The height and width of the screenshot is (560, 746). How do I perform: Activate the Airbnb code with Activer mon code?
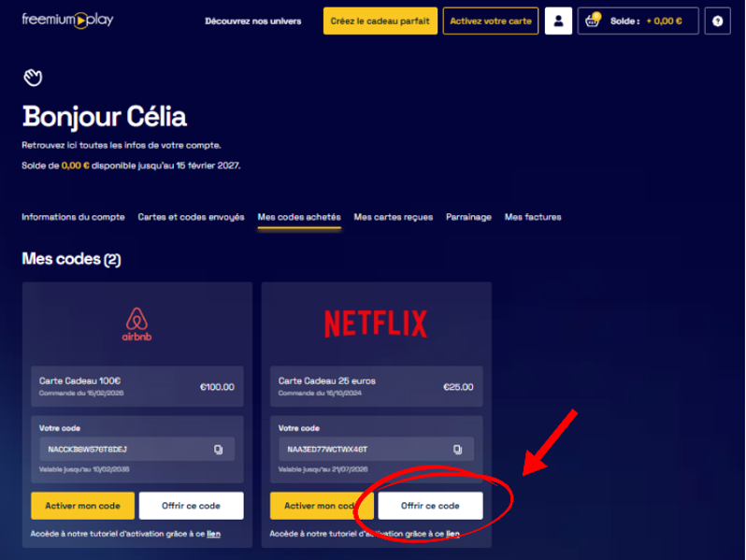coord(83,506)
